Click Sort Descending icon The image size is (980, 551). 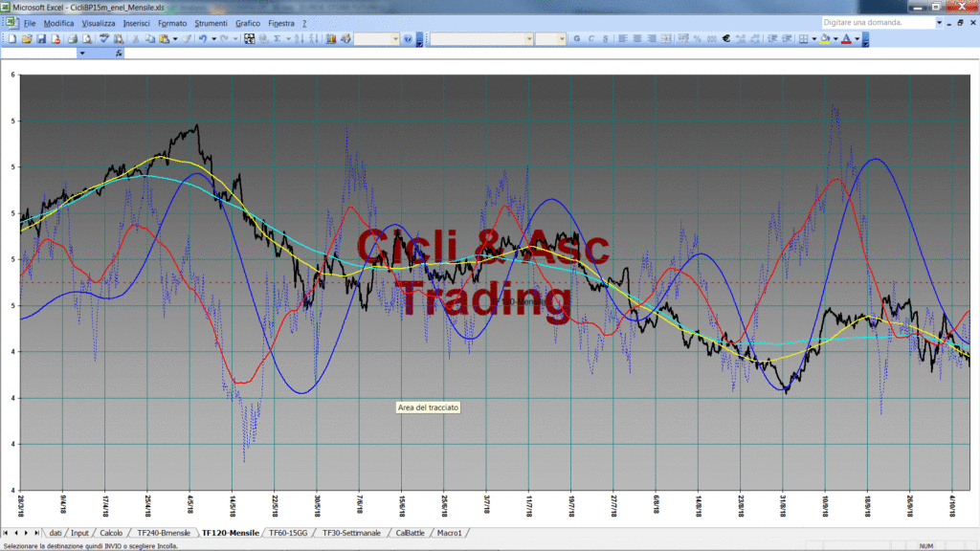coord(314,38)
